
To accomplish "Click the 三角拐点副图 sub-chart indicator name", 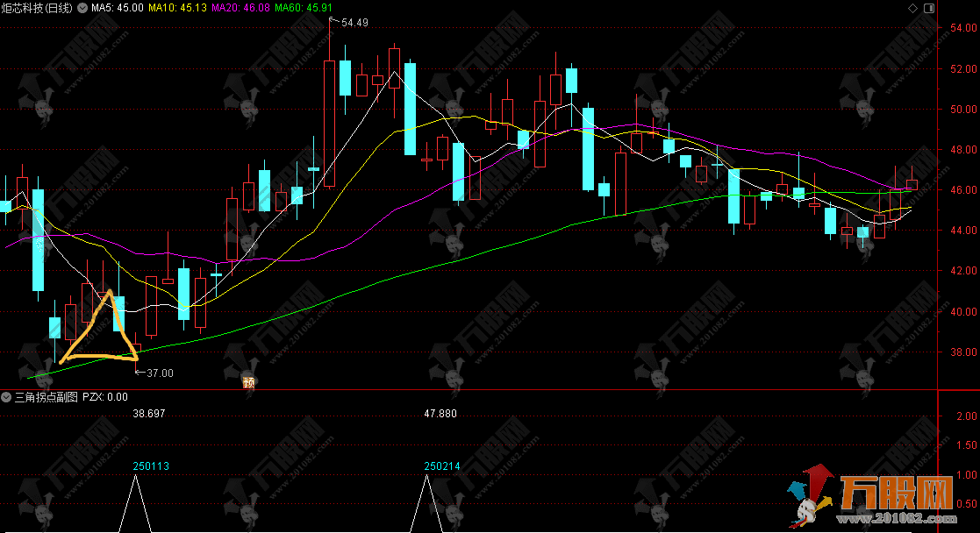I will point(46,397).
